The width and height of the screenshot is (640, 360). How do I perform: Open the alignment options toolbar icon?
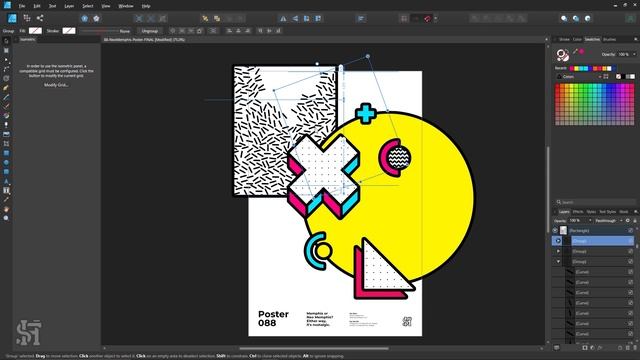(361, 18)
